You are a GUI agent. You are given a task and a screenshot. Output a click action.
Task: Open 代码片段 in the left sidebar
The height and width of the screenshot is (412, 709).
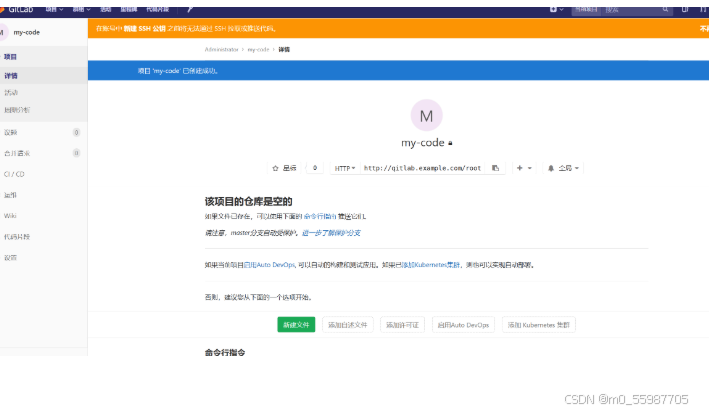(x=17, y=237)
